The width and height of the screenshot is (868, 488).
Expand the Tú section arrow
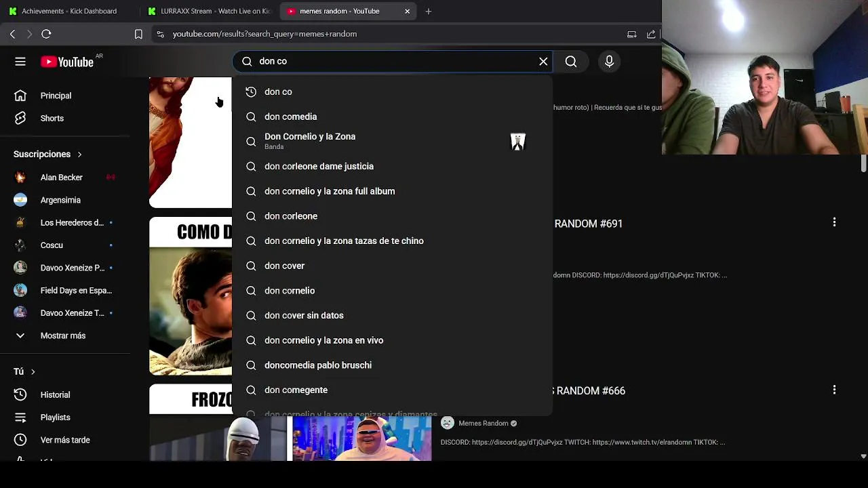[33, 371]
